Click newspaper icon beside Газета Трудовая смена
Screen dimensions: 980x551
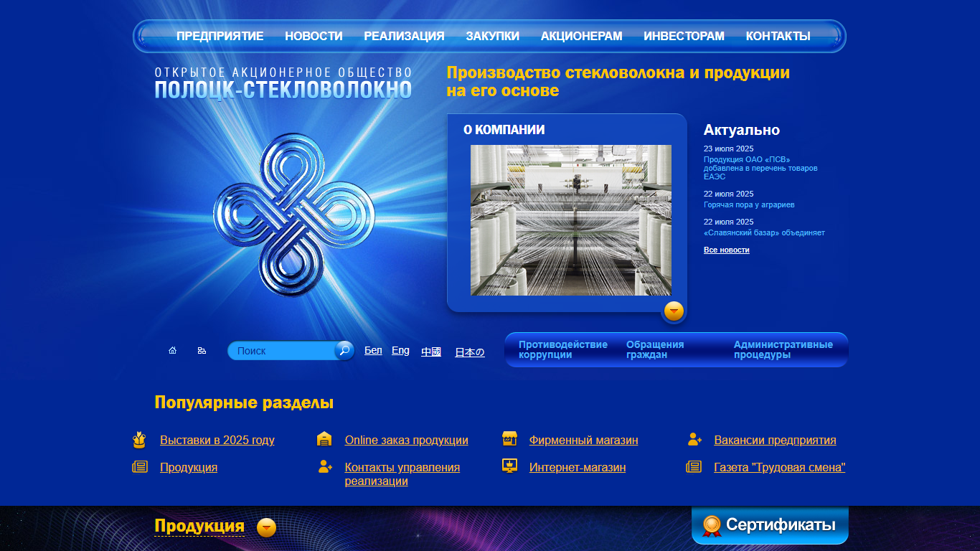694,467
